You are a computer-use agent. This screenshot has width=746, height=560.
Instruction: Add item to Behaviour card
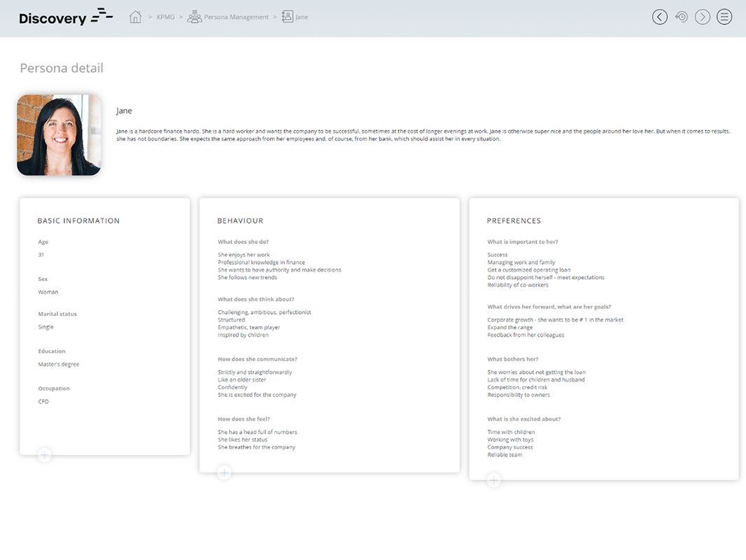[224, 472]
